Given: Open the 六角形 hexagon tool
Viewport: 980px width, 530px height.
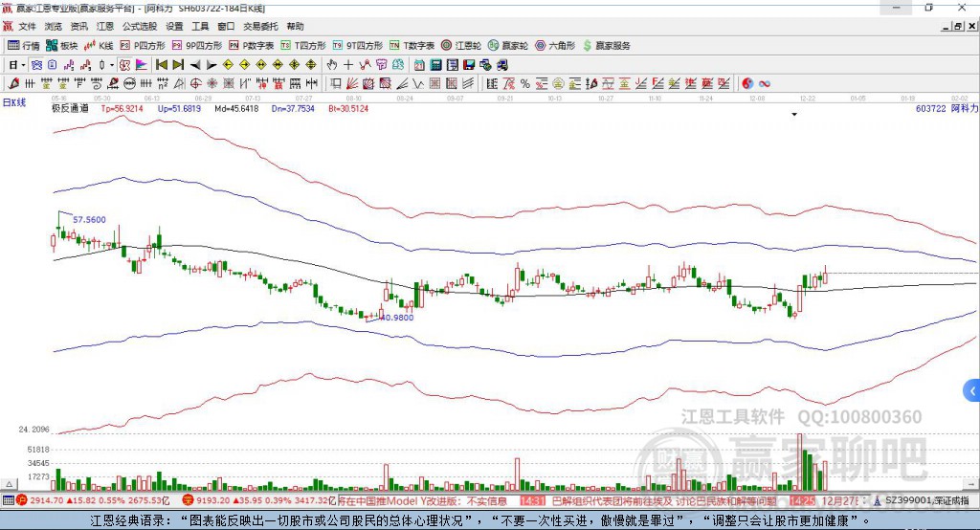Looking at the screenshot, I should pyautogui.click(x=555, y=46).
